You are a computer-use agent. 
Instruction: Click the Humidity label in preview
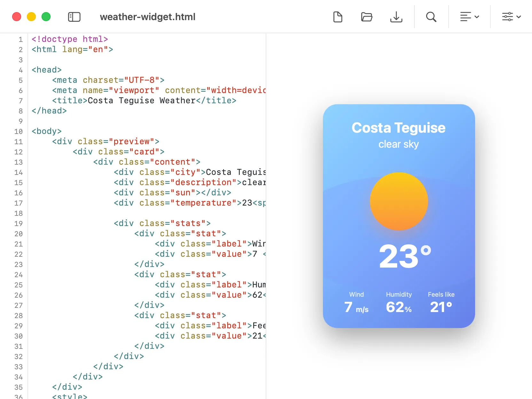pos(399,294)
